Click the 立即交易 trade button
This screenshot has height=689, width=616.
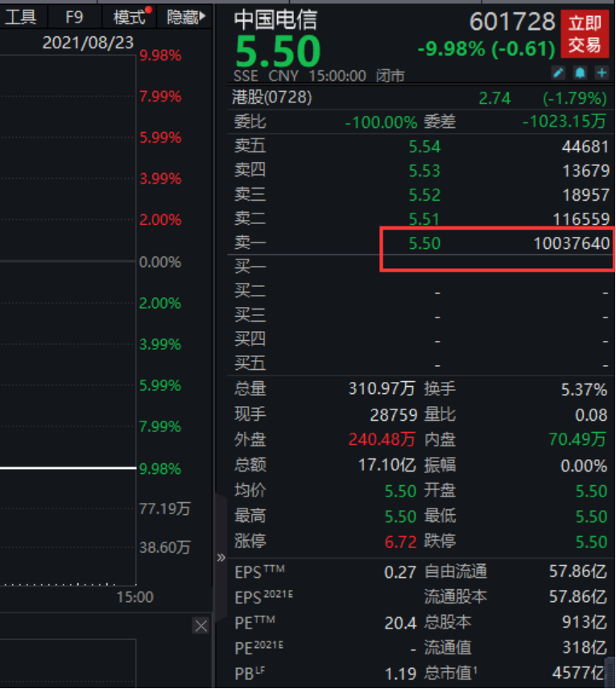click(585, 35)
